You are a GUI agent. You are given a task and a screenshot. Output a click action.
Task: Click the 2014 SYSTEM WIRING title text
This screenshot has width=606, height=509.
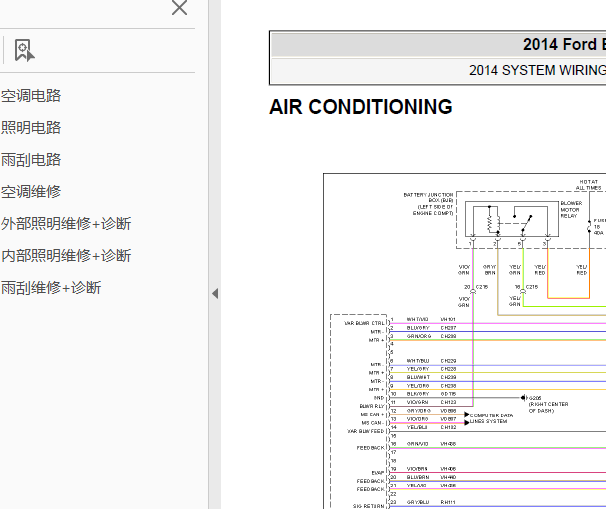click(x=537, y=70)
